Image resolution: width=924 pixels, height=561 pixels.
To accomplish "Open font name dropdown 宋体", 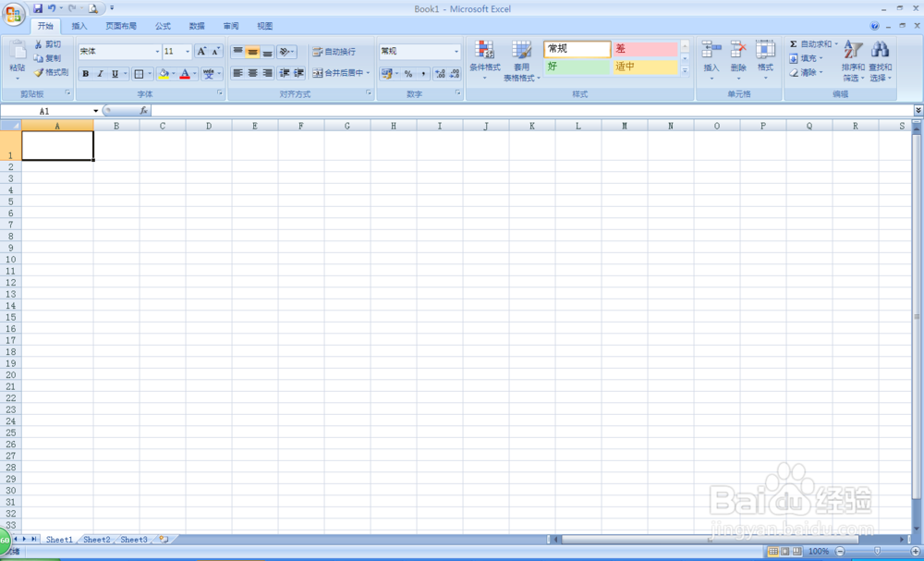I will pyautogui.click(x=157, y=51).
